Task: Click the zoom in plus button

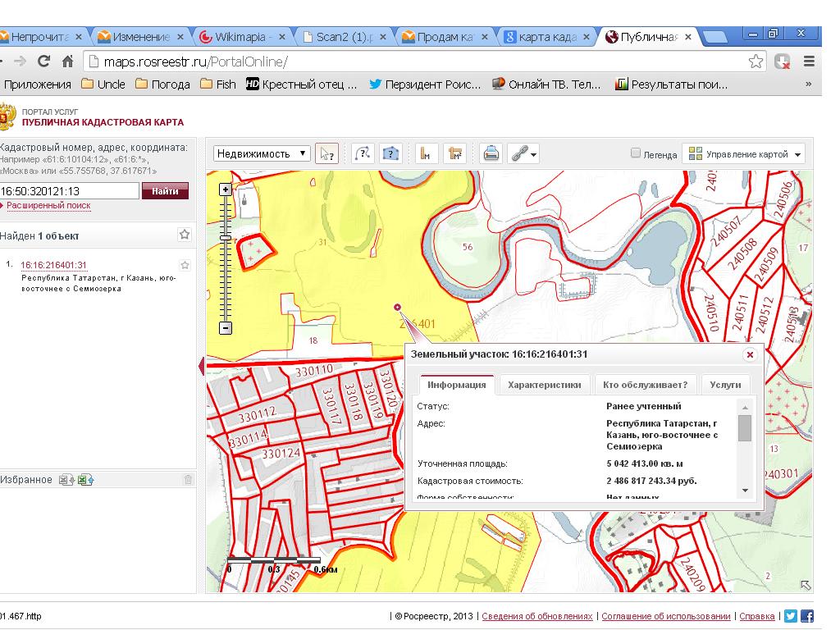Action: tap(226, 189)
